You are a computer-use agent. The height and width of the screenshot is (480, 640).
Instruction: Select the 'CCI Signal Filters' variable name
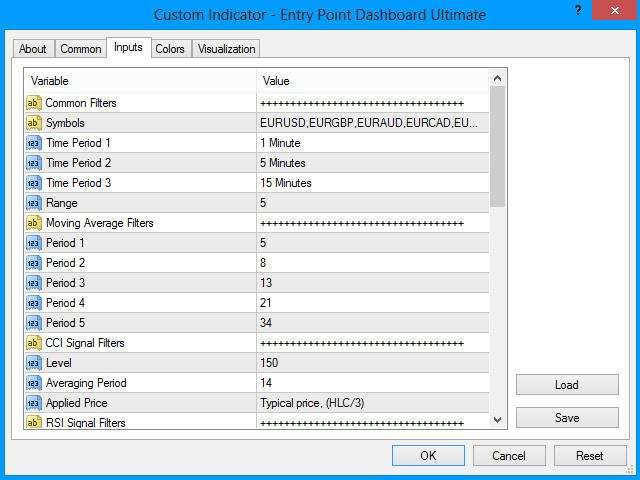(85, 343)
